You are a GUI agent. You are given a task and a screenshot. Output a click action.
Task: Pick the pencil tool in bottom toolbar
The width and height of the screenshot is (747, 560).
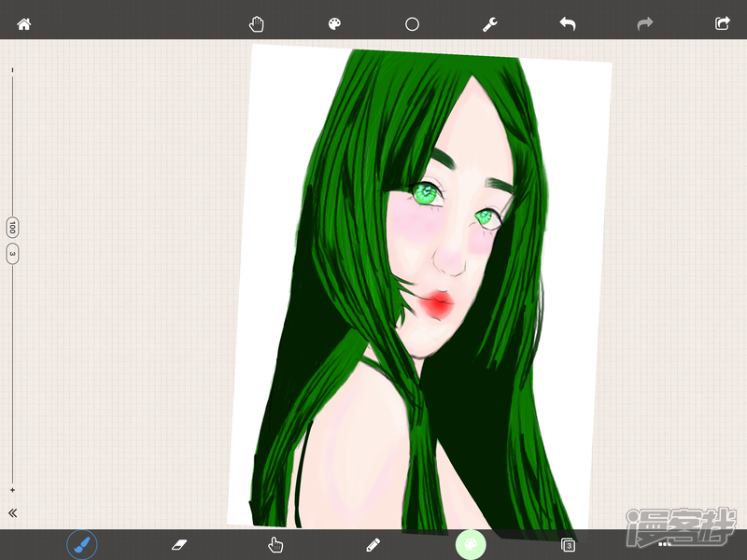pyautogui.click(x=373, y=544)
